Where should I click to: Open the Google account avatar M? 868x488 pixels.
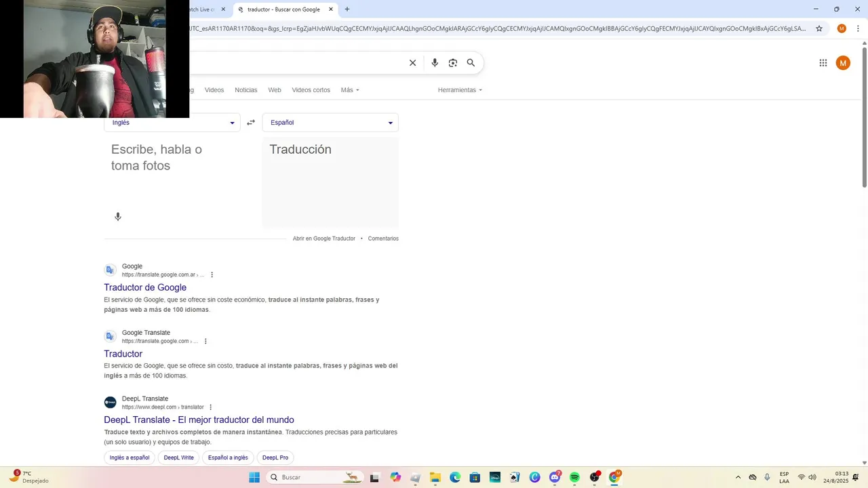843,63
